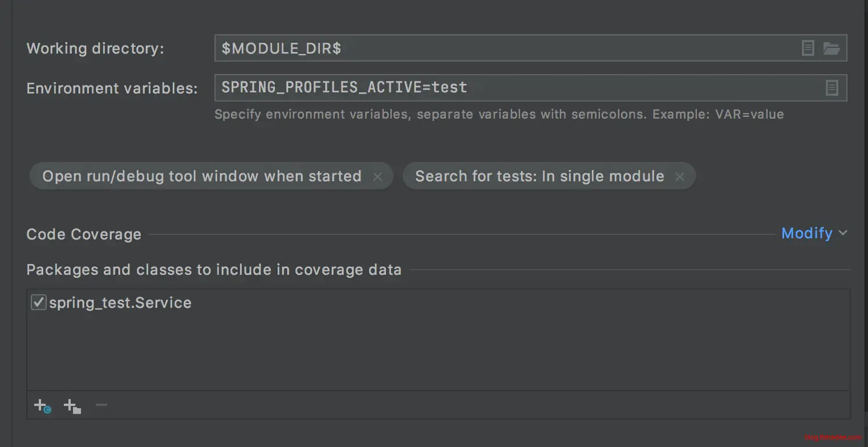Screen dimensions: 868x447
Task: Add package to coverage list
Action: click(x=72, y=406)
